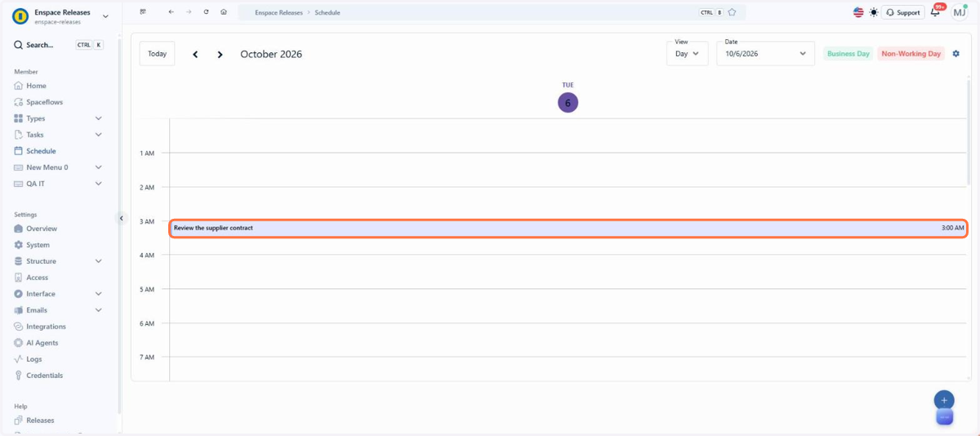Click the Integrations icon
980x436 pixels.
[x=19, y=327]
